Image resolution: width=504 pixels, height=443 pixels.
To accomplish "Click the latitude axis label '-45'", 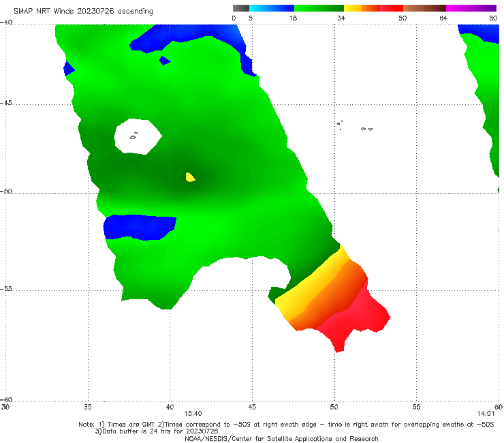I will coord(6,103).
